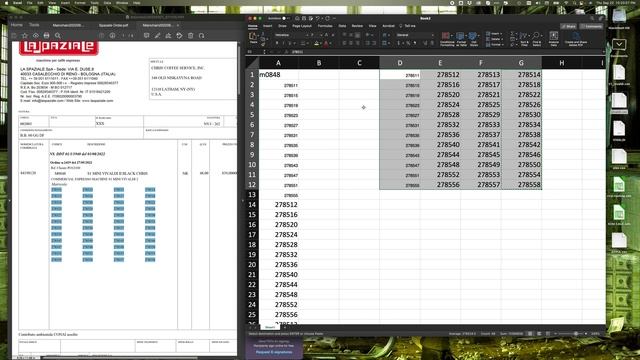Click the add sheet plus button

tap(284, 327)
